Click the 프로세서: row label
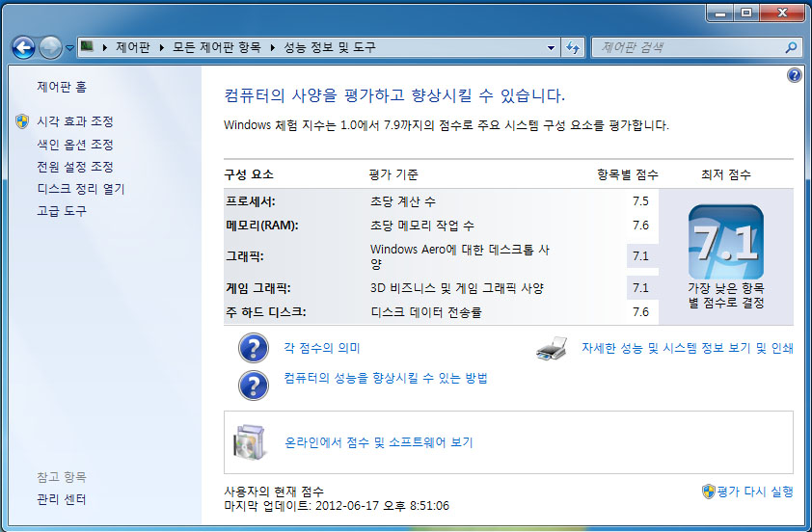 tap(251, 201)
